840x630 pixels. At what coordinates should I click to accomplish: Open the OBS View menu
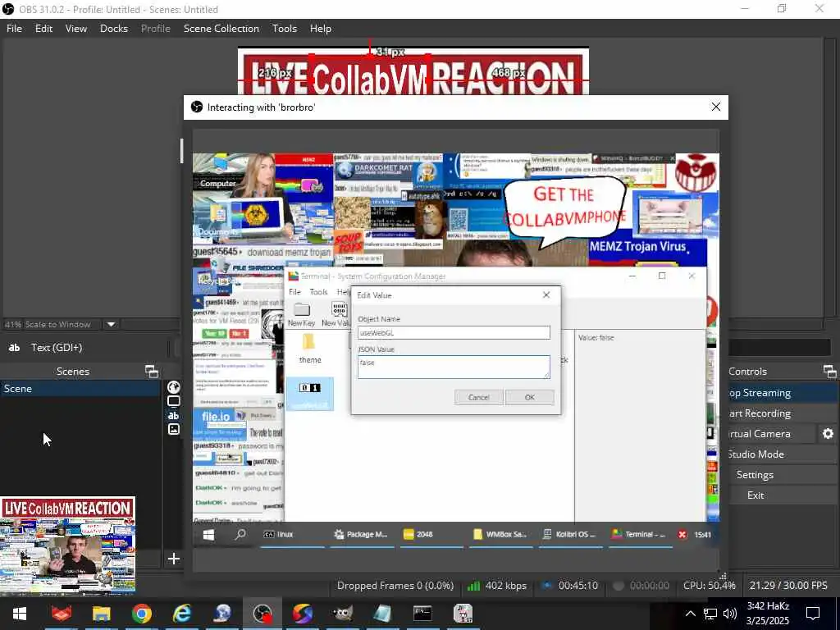click(76, 29)
